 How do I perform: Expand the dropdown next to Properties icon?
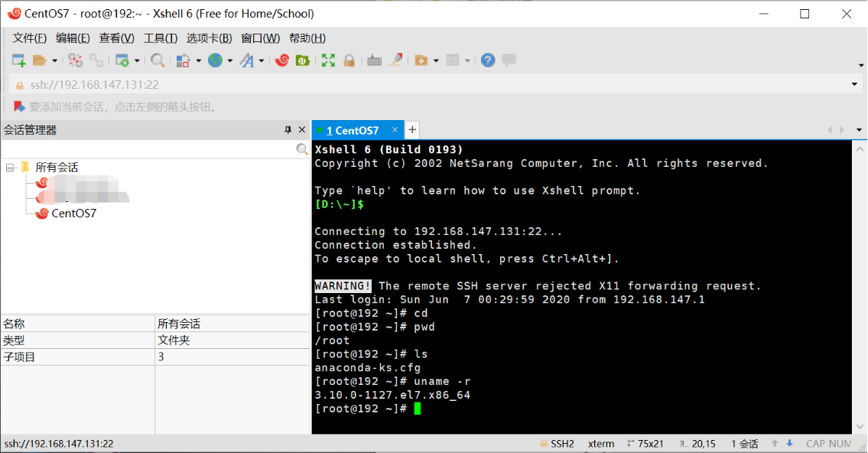pyautogui.click(x=137, y=61)
